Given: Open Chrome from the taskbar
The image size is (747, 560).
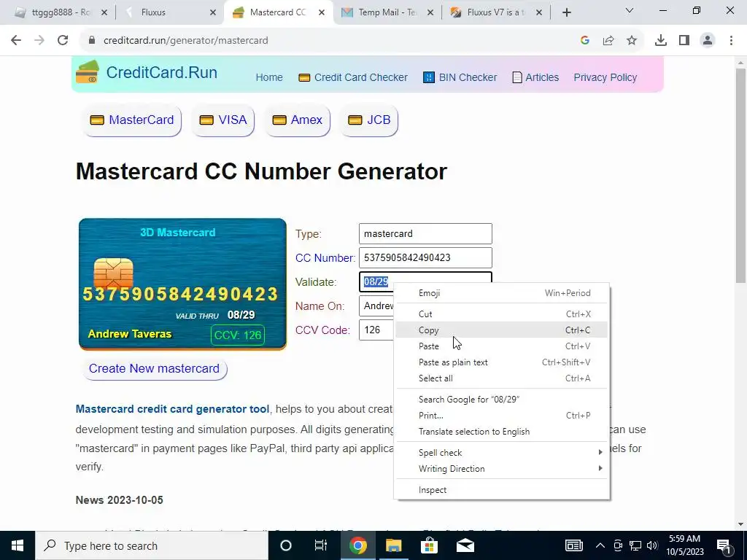Looking at the screenshot, I should coord(357,545).
